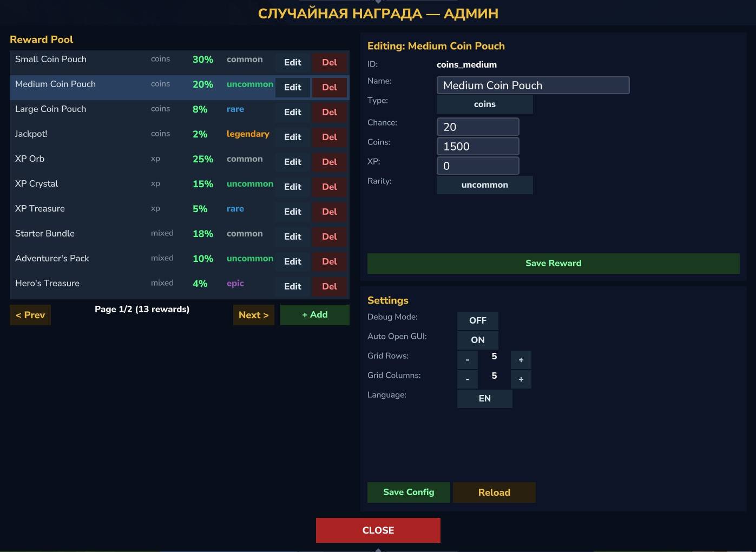Image resolution: width=756 pixels, height=552 pixels.
Task: Switch the Language EN selector
Action: point(485,398)
